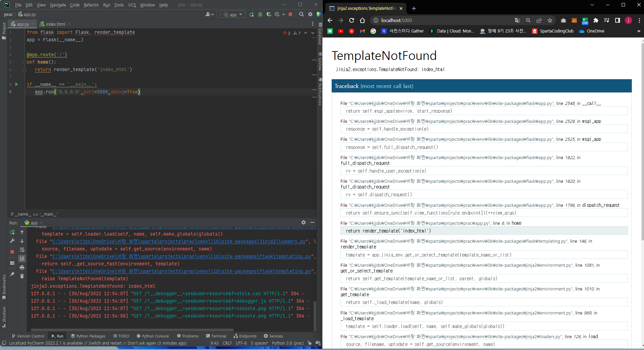Expand run options dropdown arrow next to profiler icon
Screen dimensions: 644x350
pyautogui.click(x=284, y=15)
